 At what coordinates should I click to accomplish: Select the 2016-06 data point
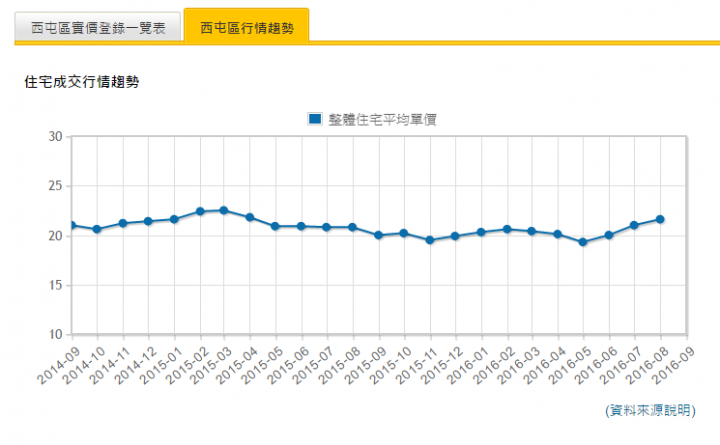[609, 235]
